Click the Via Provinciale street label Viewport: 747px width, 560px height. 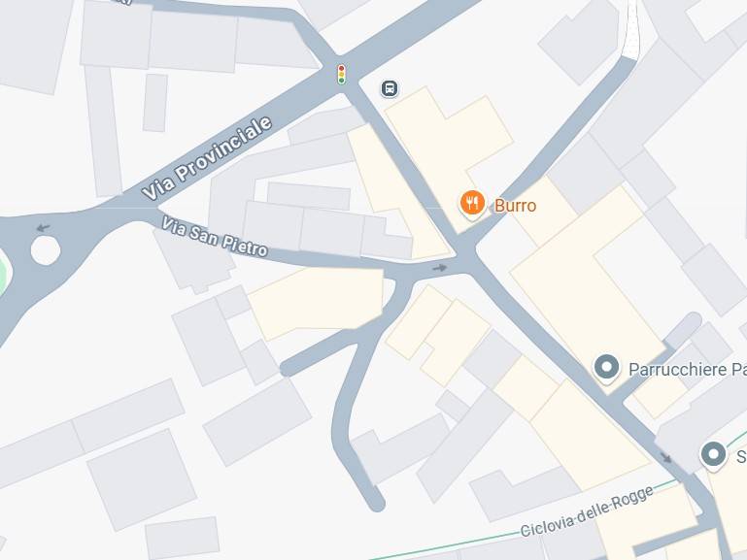click(207, 158)
